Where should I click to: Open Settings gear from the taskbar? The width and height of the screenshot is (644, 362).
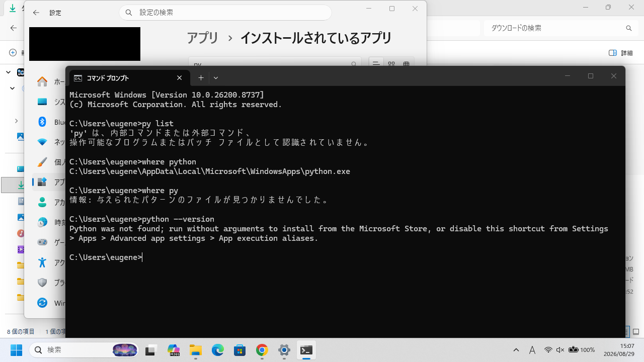(284, 350)
